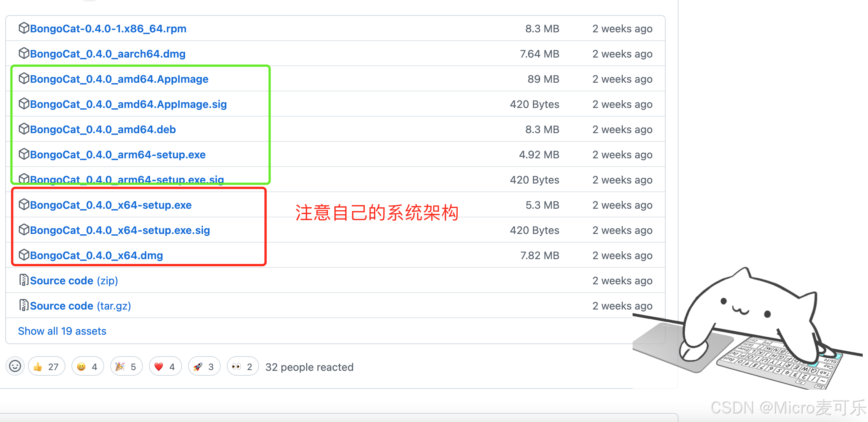Image resolution: width=868 pixels, height=422 pixels.
Task: Download BongoCat_0.4.0_x64.dmg
Action: [x=96, y=255]
